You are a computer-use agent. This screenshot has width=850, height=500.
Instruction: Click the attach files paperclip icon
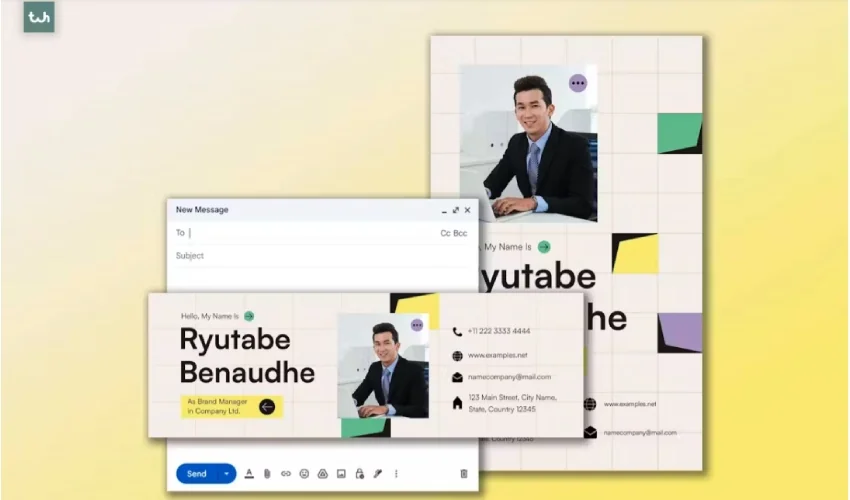tap(267, 474)
